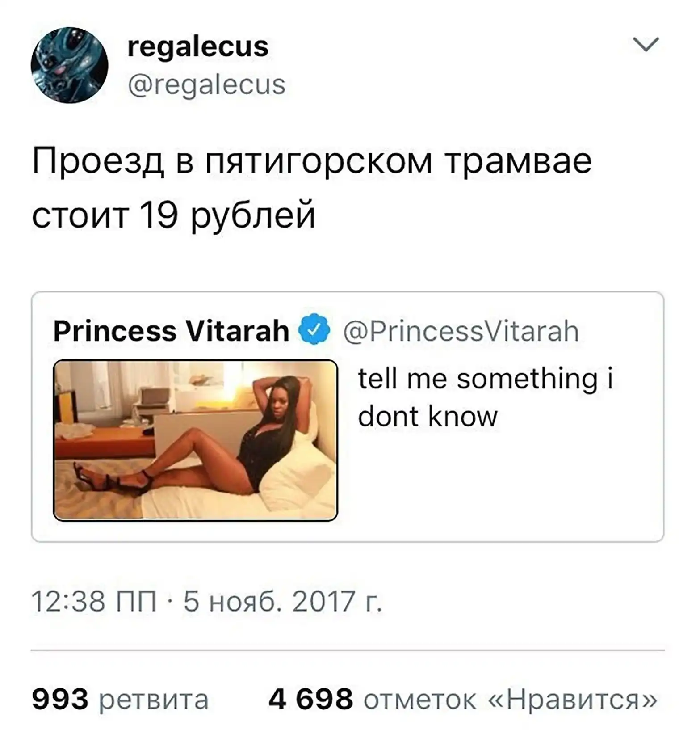View the list of 993 retweets
This screenshot has height=755, width=700.
(120, 700)
